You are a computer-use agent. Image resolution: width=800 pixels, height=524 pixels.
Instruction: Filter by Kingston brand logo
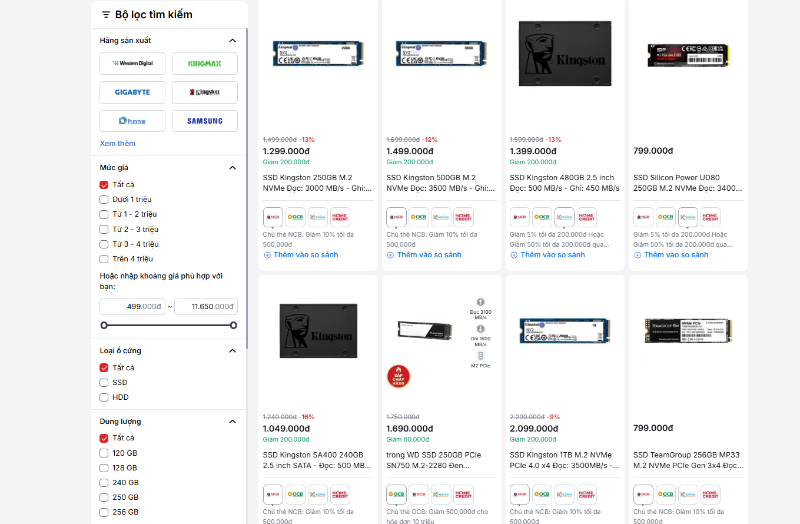(x=205, y=92)
